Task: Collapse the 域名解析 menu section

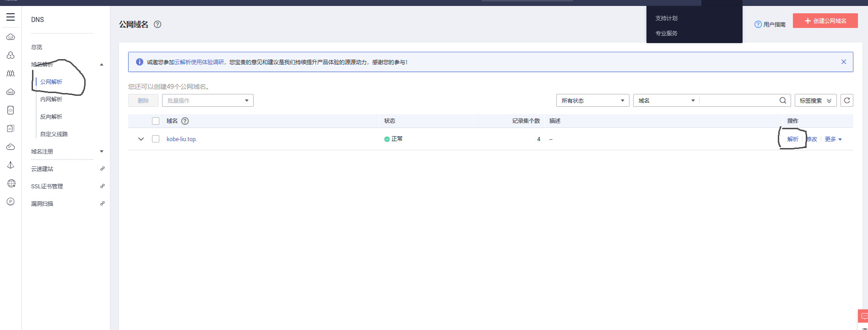Action: pyautogui.click(x=102, y=65)
